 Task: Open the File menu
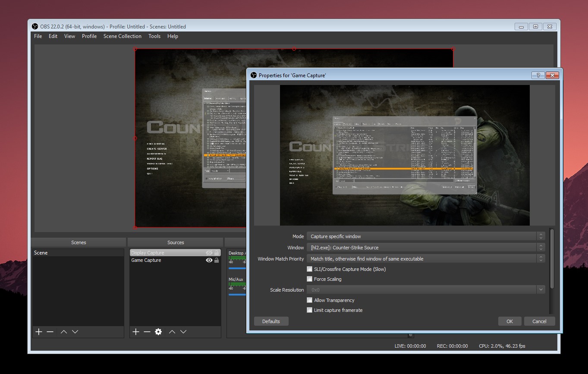coord(38,36)
